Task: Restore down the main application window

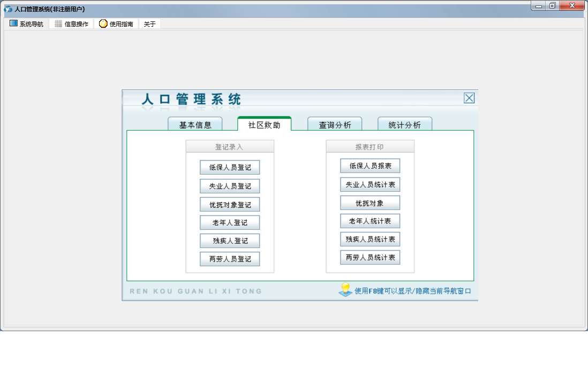Action: point(553,6)
